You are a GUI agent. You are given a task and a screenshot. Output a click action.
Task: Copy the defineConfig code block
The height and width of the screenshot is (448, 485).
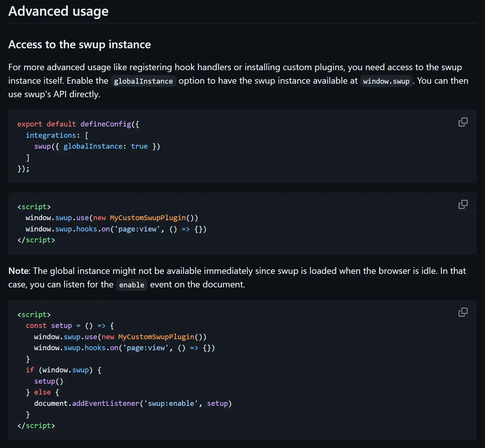pos(463,122)
